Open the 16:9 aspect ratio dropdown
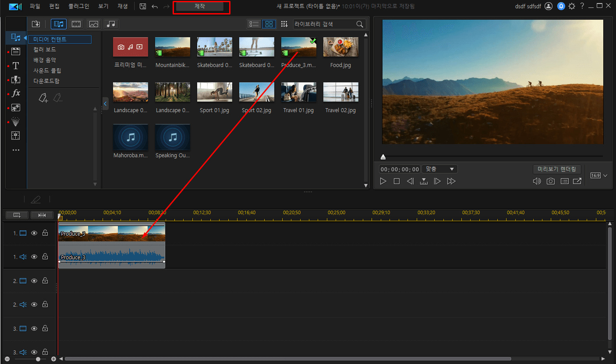This screenshot has height=364, width=616. pos(599,176)
